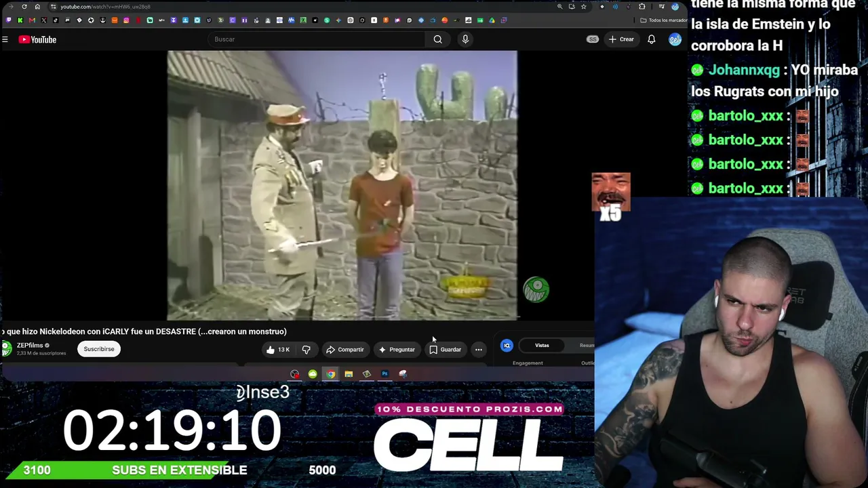This screenshot has width=868, height=488.
Task: Open the Preguntar AI assistant
Action: (397, 350)
